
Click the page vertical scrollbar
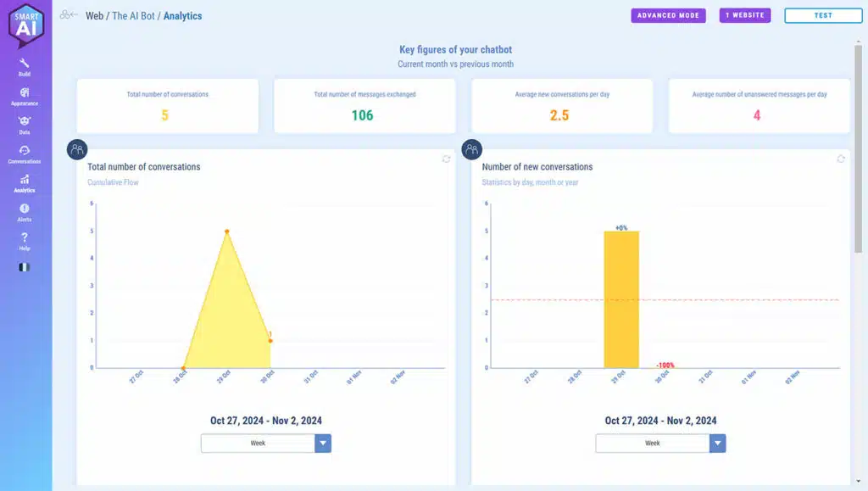tap(858, 153)
